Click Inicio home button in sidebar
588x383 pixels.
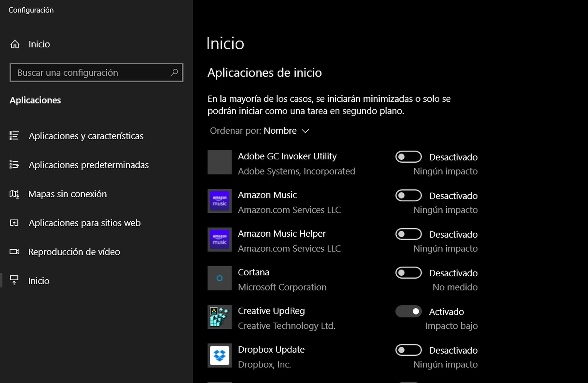(39, 44)
